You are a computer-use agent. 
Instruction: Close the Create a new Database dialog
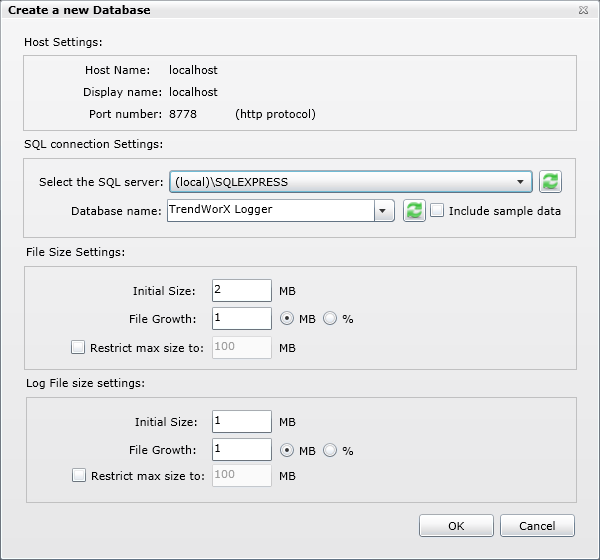click(x=583, y=10)
